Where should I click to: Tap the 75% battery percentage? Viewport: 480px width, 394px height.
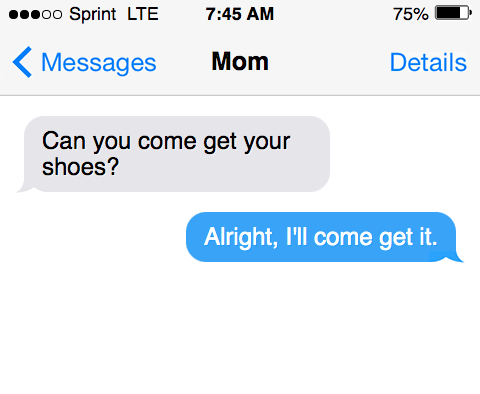411,14
